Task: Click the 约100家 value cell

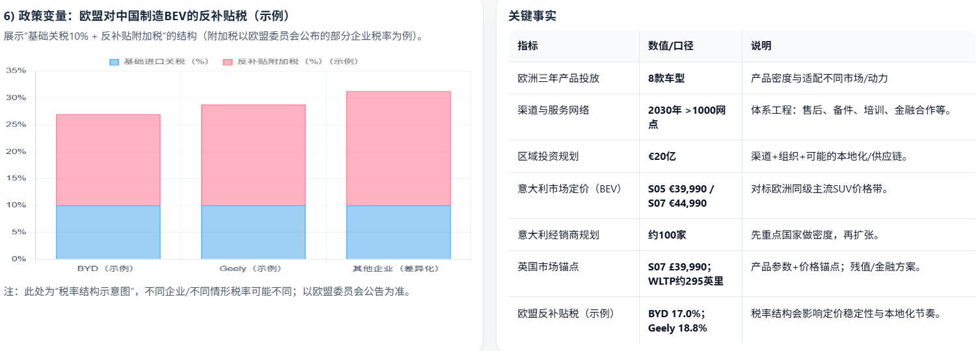Action: click(667, 235)
